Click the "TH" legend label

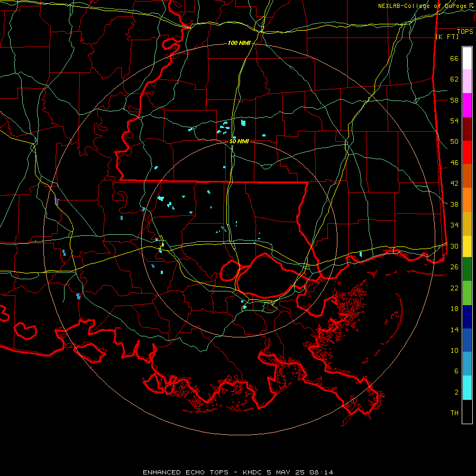coord(454,413)
